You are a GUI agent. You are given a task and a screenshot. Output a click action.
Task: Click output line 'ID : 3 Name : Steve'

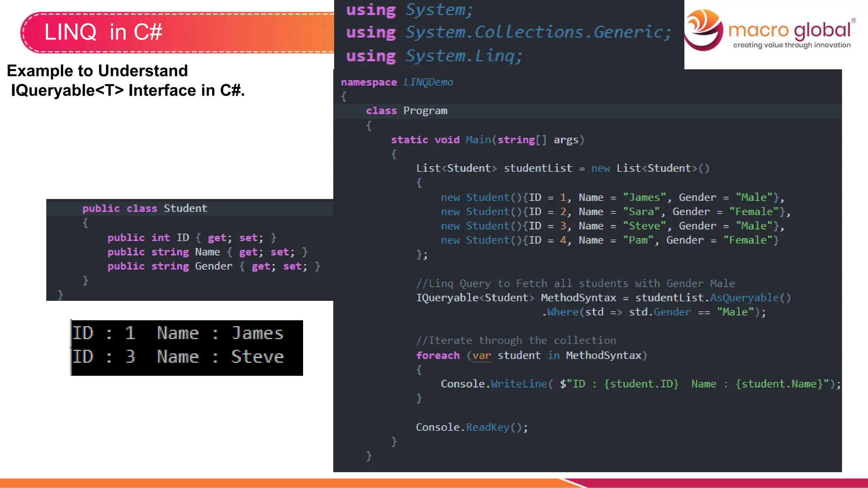[x=178, y=357]
